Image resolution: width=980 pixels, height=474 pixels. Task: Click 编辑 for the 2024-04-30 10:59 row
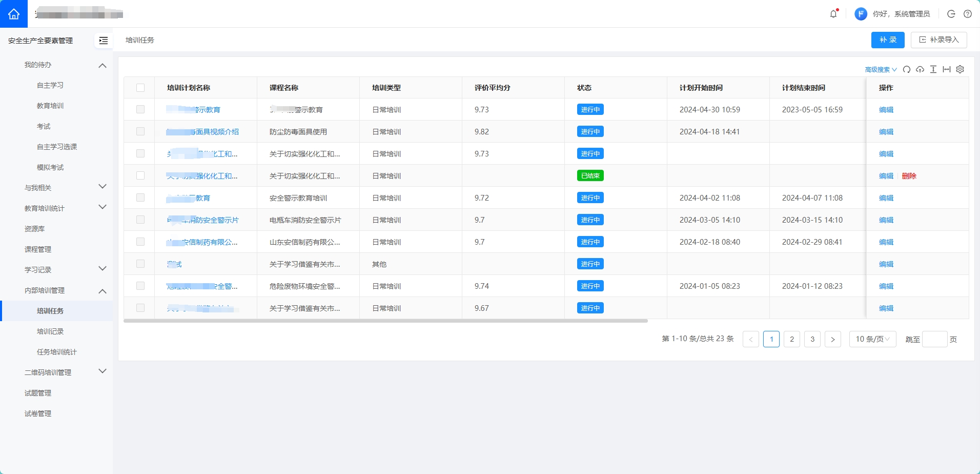click(x=886, y=110)
